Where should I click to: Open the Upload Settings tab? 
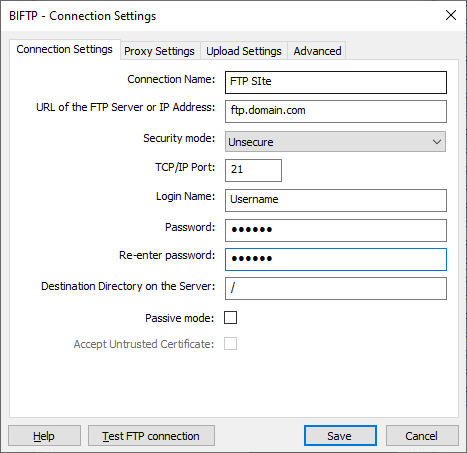click(244, 51)
